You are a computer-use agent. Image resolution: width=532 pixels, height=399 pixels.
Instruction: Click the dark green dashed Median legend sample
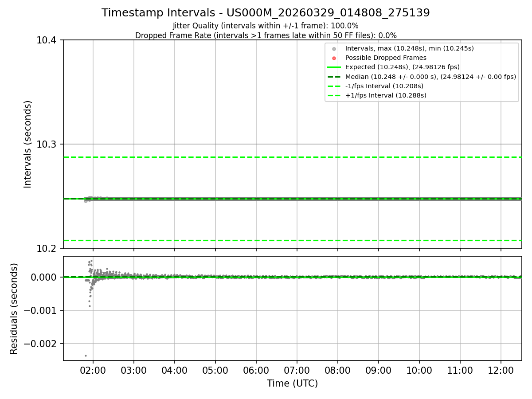coord(334,77)
